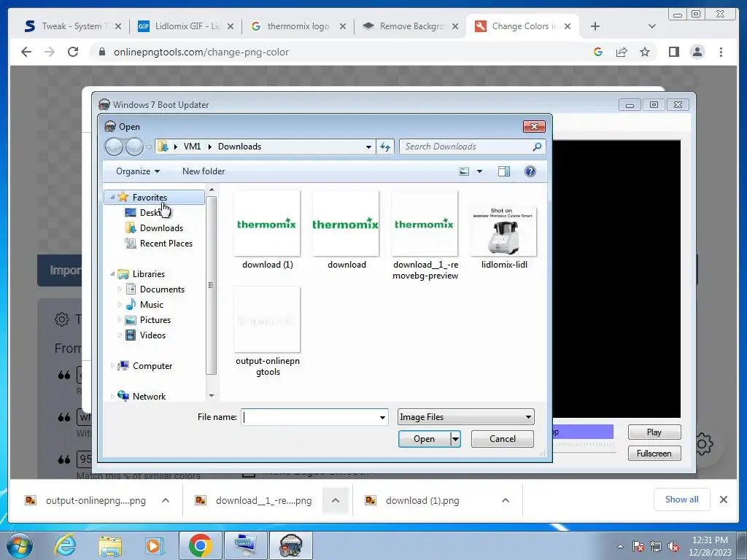This screenshot has width=747, height=560.
Task: Show the preview pane
Action: pyautogui.click(x=504, y=171)
